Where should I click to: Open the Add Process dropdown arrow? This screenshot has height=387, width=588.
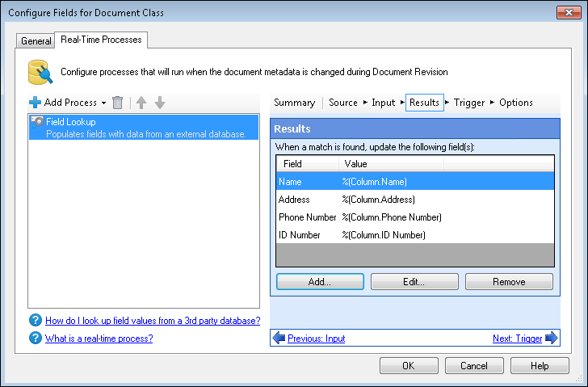[x=103, y=103]
